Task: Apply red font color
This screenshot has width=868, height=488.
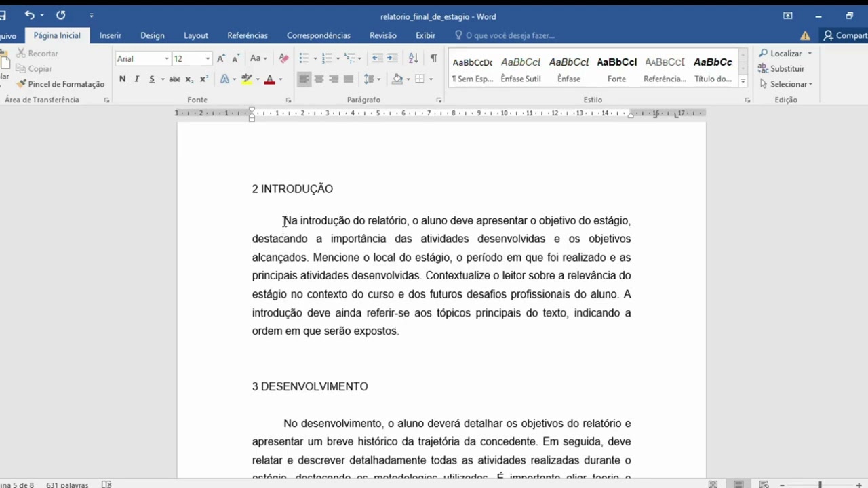Action: [269, 79]
